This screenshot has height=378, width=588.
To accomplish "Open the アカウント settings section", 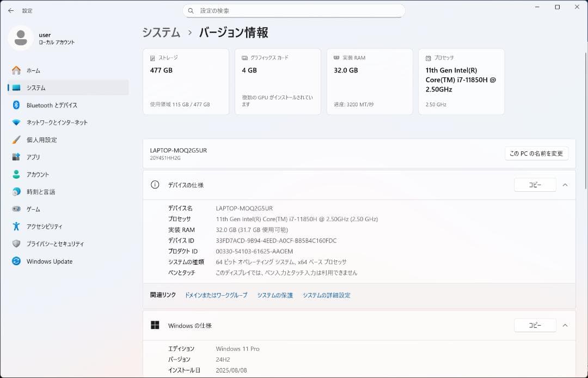I will (x=34, y=174).
